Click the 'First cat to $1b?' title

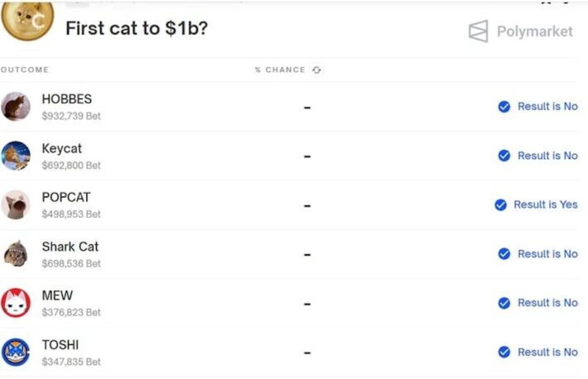[137, 28]
